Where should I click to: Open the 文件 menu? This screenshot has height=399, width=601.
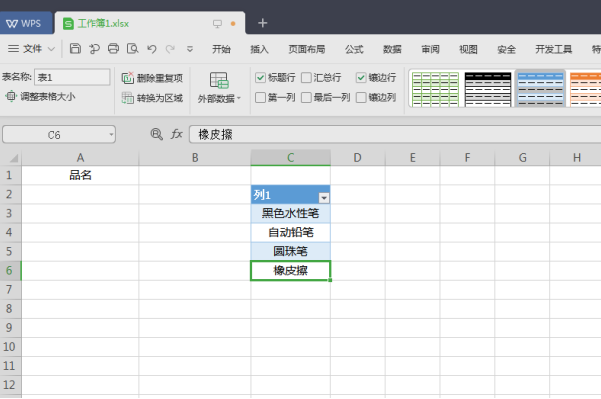point(32,49)
